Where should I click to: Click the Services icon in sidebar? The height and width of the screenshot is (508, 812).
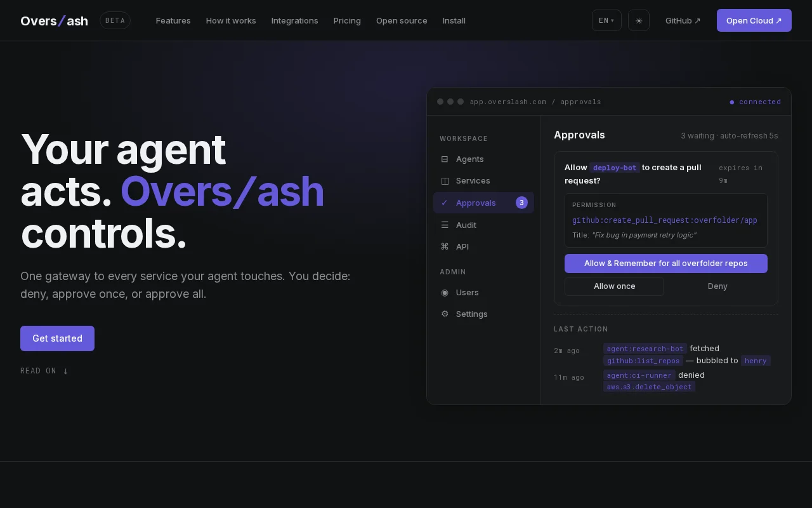pyautogui.click(x=445, y=180)
